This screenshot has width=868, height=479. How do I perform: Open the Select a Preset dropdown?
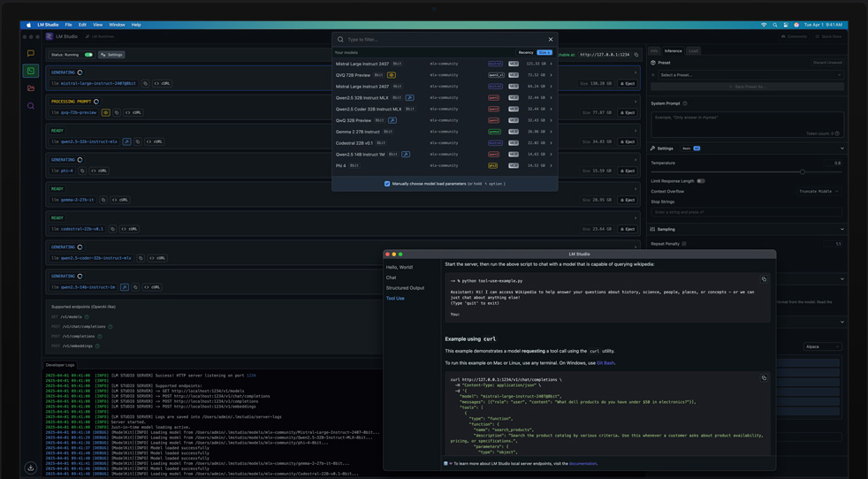click(x=749, y=75)
